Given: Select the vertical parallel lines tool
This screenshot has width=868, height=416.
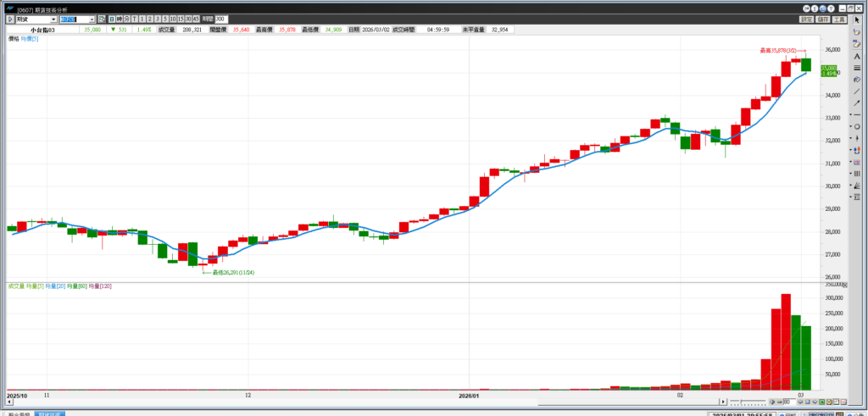Looking at the screenshot, I should (x=857, y=174).
